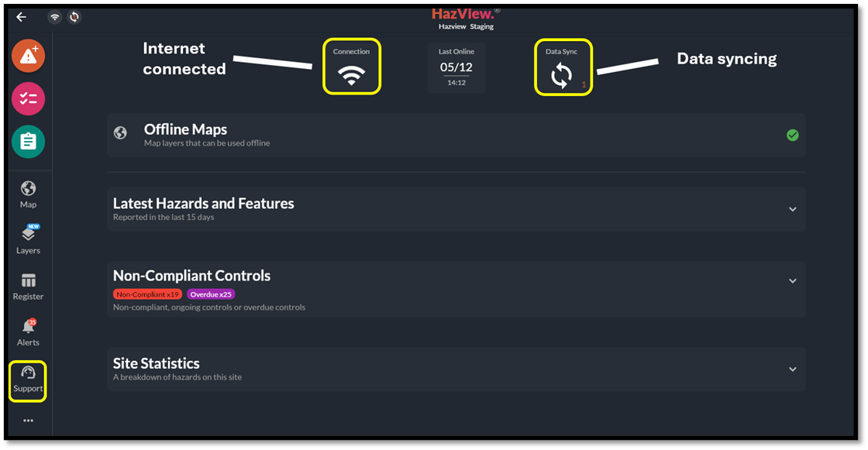Viewport: 868px width, 450px height.
Task: Open the pink checklist tasks icon
Action: (29, 98)
